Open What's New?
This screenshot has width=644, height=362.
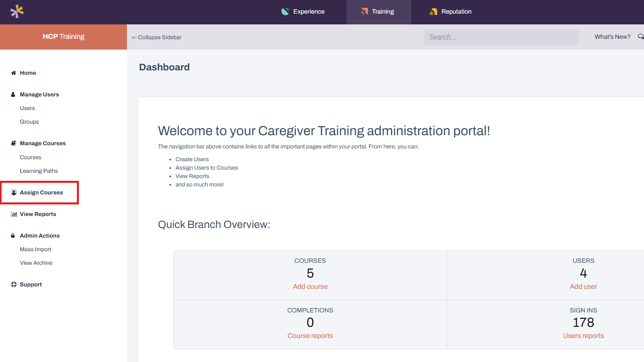pyautogui.click(x=612, y=36)
